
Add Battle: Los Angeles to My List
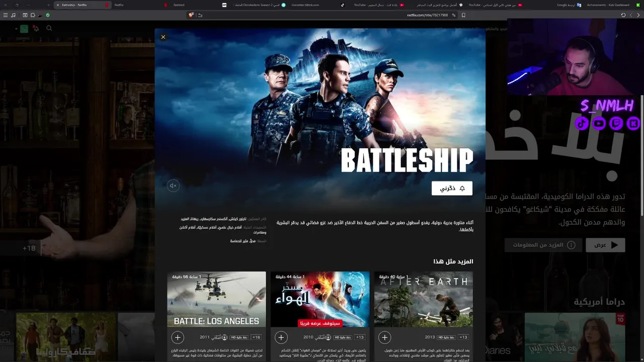coord(178,337)
